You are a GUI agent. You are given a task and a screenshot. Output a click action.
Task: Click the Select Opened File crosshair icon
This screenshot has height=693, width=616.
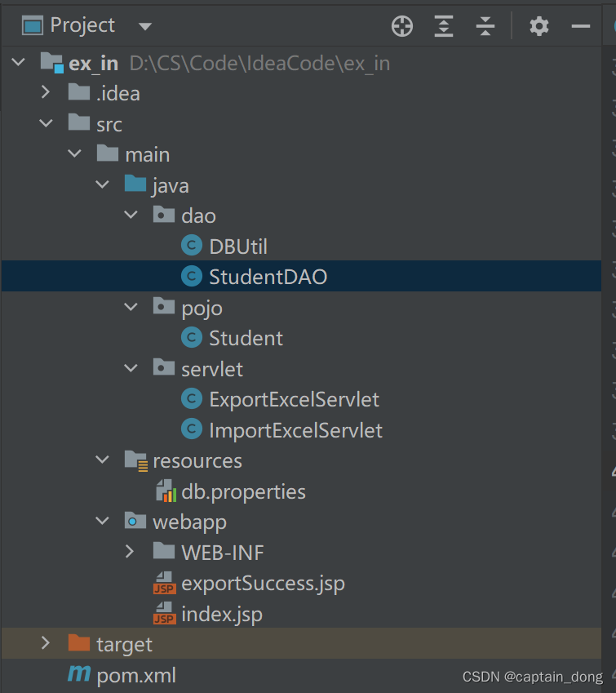401,25
